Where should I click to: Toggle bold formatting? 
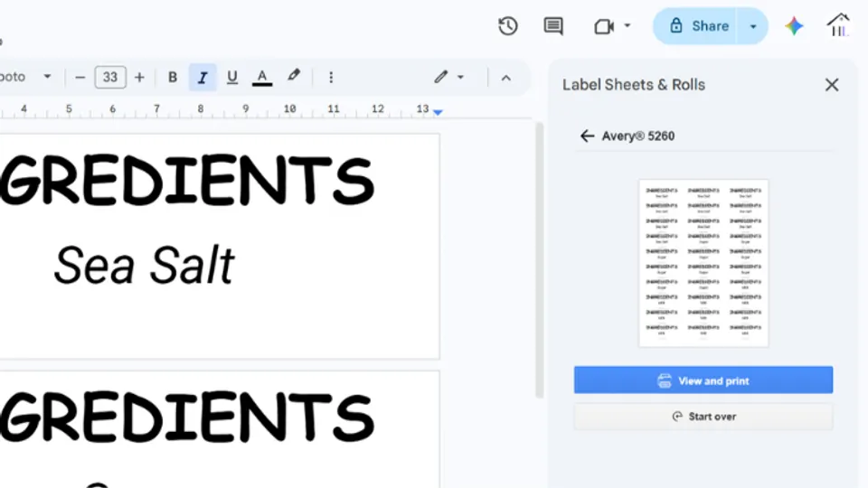173,78
